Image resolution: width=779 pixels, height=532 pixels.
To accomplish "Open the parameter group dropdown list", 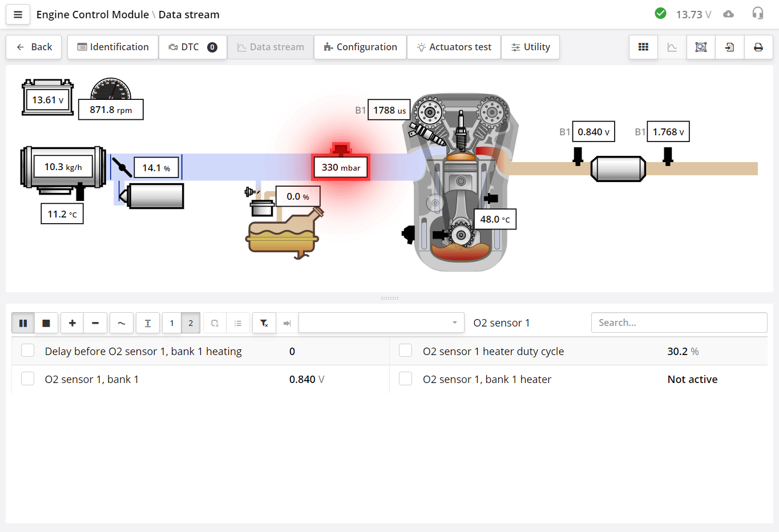I will tap(381, 323).
